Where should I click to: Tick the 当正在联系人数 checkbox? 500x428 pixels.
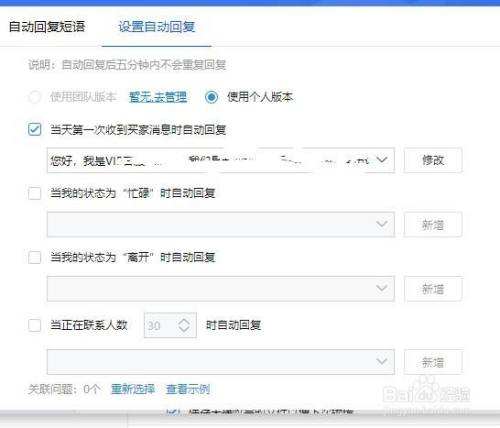tap(35, 325)
